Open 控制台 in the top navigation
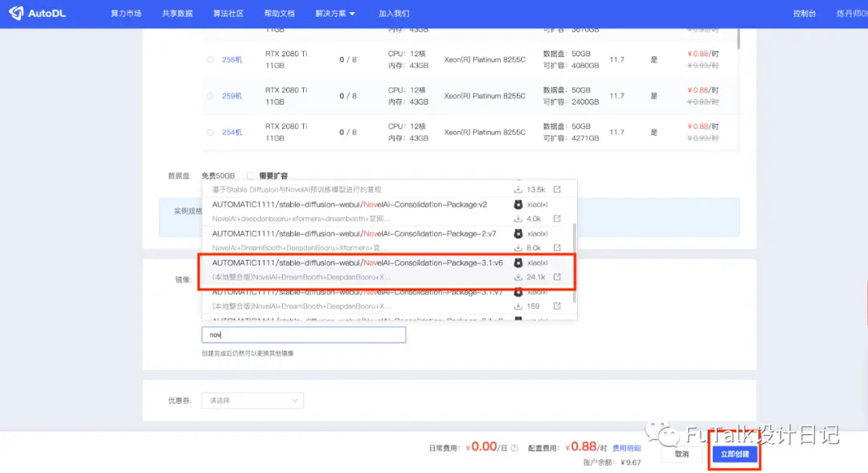Screen dimensions: 868x473 coord(805,14)
